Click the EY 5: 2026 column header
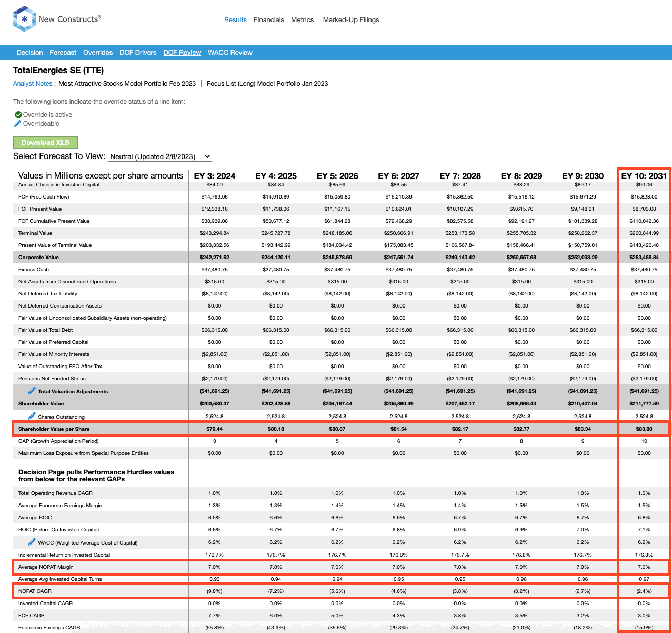672x633 pixels. [x=337, y=176]
